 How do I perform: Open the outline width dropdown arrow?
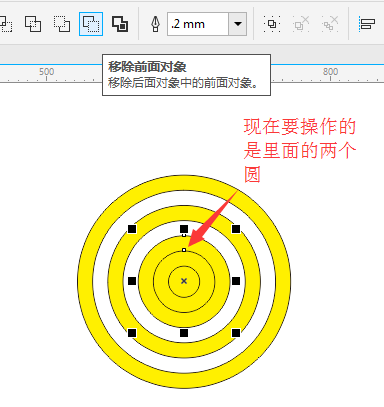238,24
